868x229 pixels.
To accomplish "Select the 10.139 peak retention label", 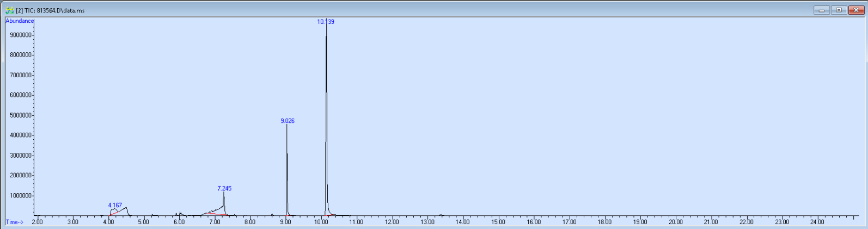I will tap(326, 22).
